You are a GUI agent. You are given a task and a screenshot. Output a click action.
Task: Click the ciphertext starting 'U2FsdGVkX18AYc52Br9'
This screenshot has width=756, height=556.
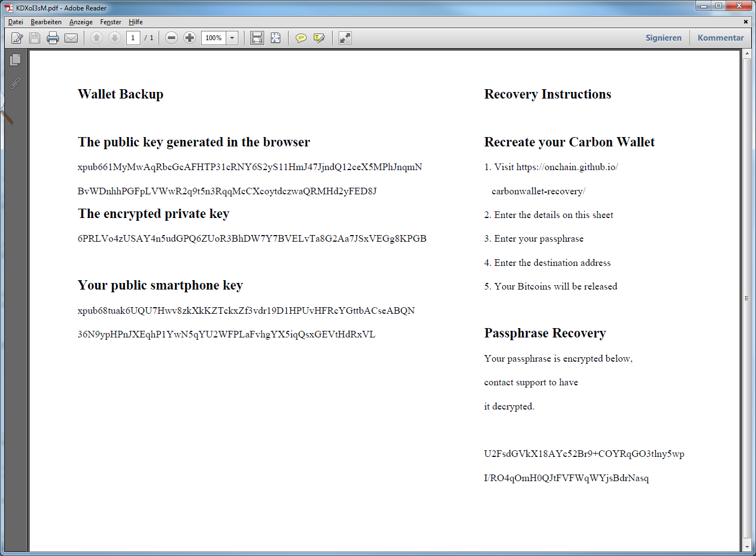coord(584,454)
